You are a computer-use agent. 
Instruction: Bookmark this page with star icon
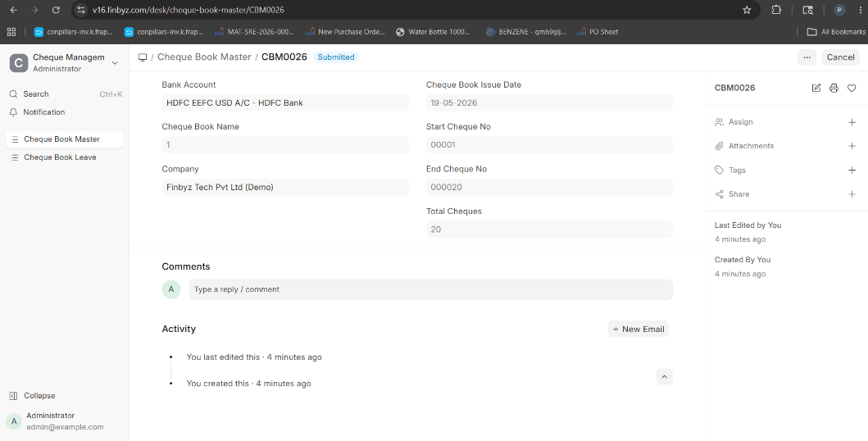click(x=747, y=10)
